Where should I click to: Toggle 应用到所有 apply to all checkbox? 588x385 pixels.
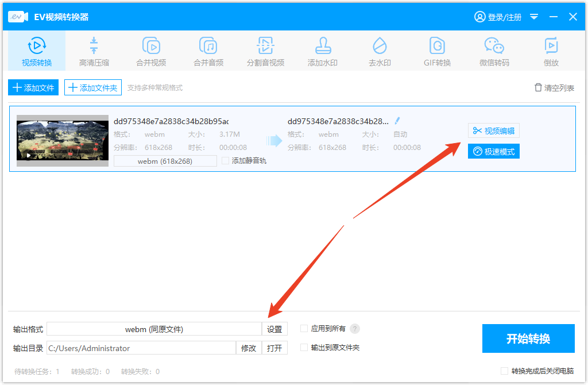pyautogui.click(x=304, y=329)
